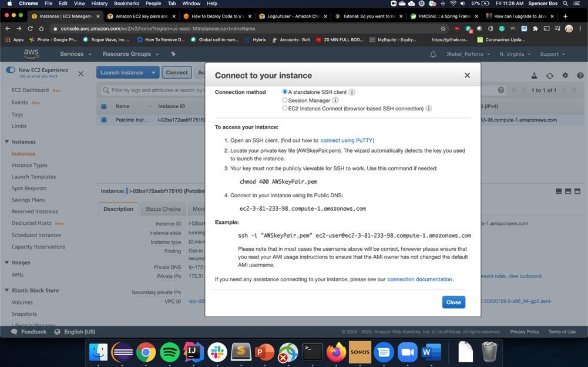Switch to the Description tab
Viewport: 588px width, 367px height.
pos(118,209)
